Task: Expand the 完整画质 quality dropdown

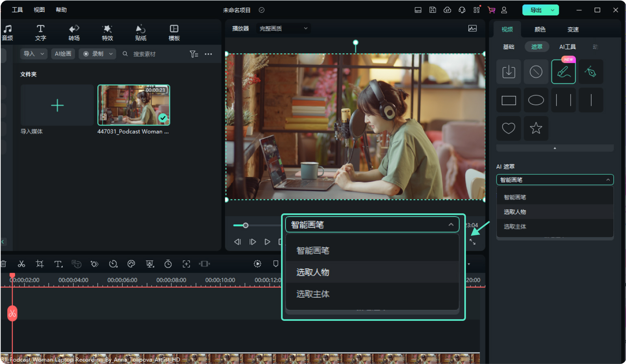Action: point(283,29)
